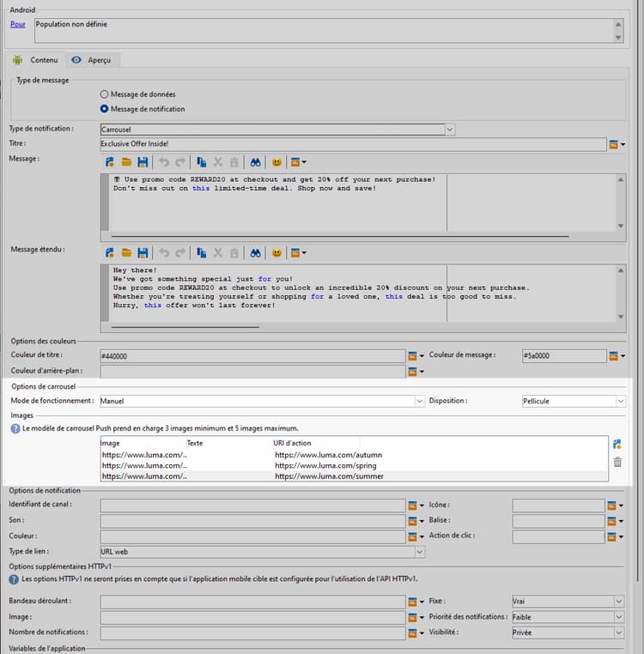The image size is (644, 654).
Task: Insert an emoji via Message toolbar smiley icon
Action: (x=276, y=161)
